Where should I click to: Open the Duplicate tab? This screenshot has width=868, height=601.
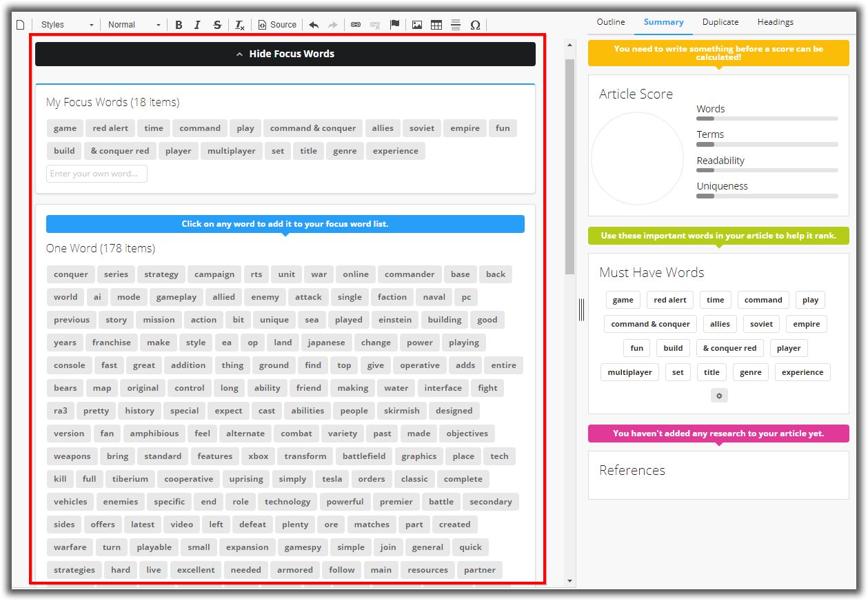coord(720,22)
